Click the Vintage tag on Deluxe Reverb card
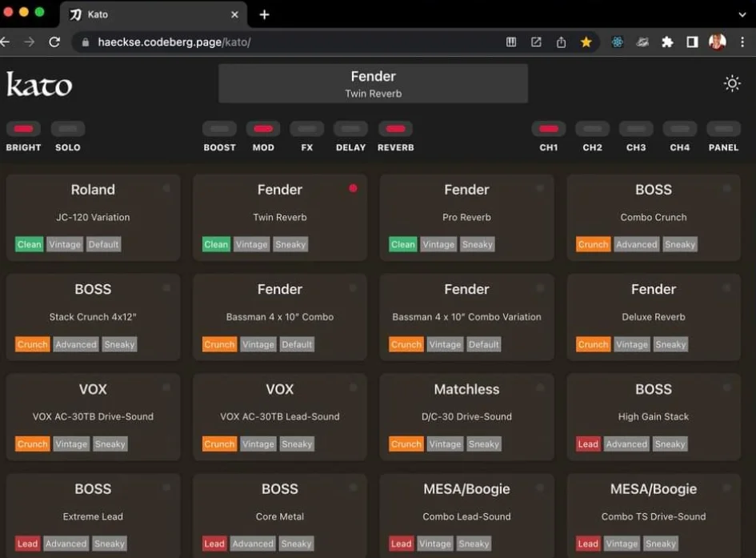This screenshot has height=558, width=756. pyautogui.click(x=632, y=344)
